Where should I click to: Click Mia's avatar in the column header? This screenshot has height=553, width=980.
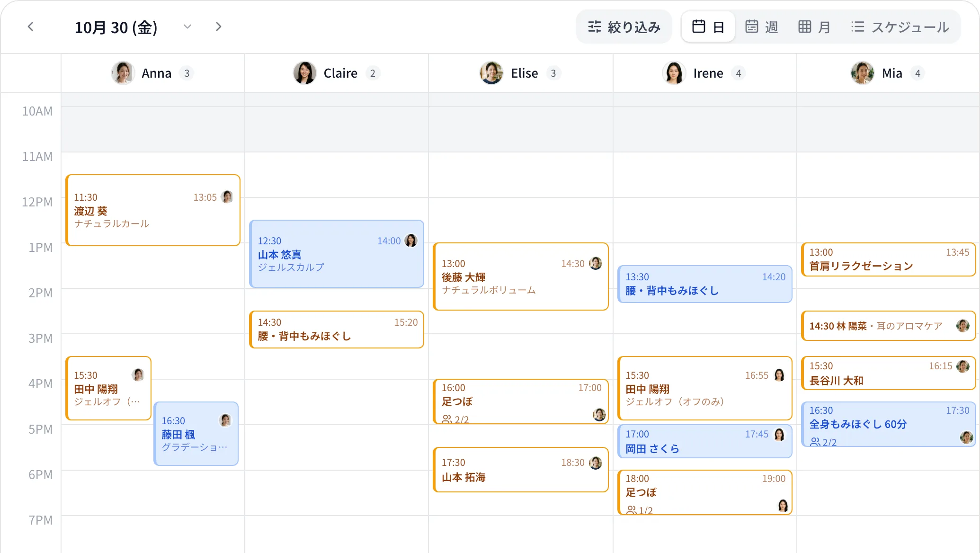[863, 73]
